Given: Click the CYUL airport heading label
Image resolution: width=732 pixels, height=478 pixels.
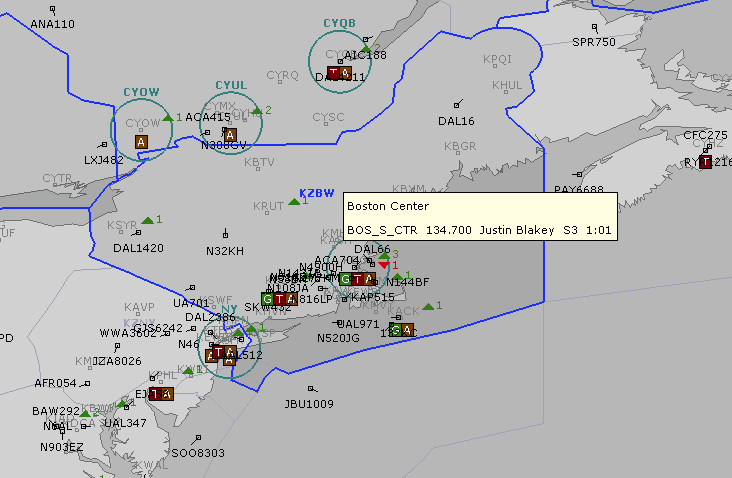Looking at the screenshot, I should pyautogui.click(x=231, y=85).
